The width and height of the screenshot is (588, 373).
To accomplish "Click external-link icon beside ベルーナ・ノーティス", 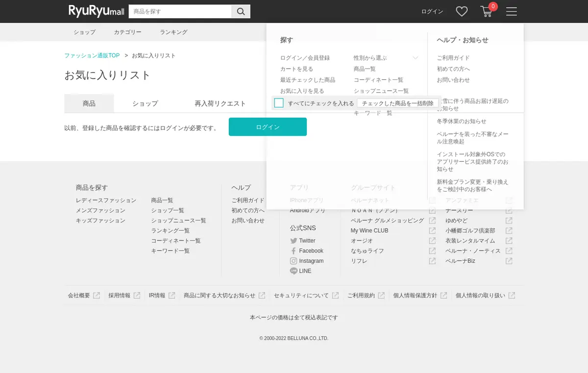I will coord(509,251).
